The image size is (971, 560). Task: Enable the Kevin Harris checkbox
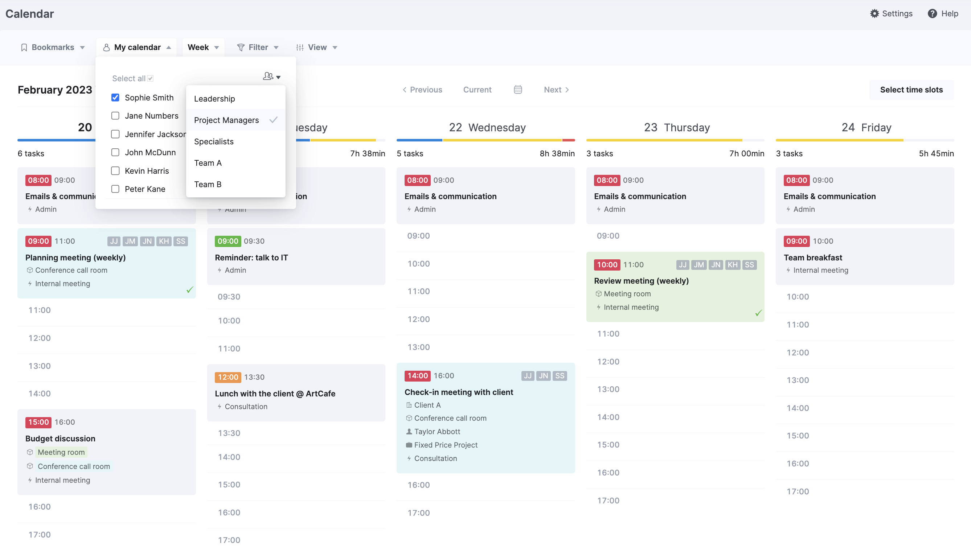point(115,171)
